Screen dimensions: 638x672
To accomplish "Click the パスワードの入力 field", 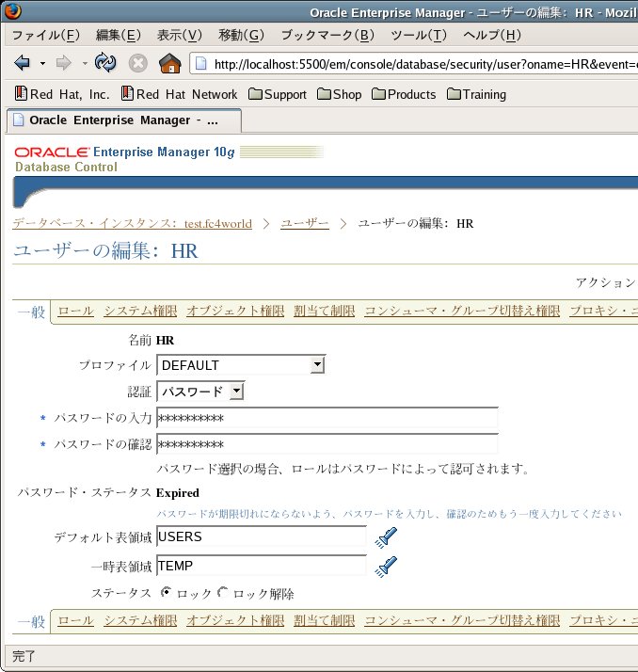I will [327, 418].
